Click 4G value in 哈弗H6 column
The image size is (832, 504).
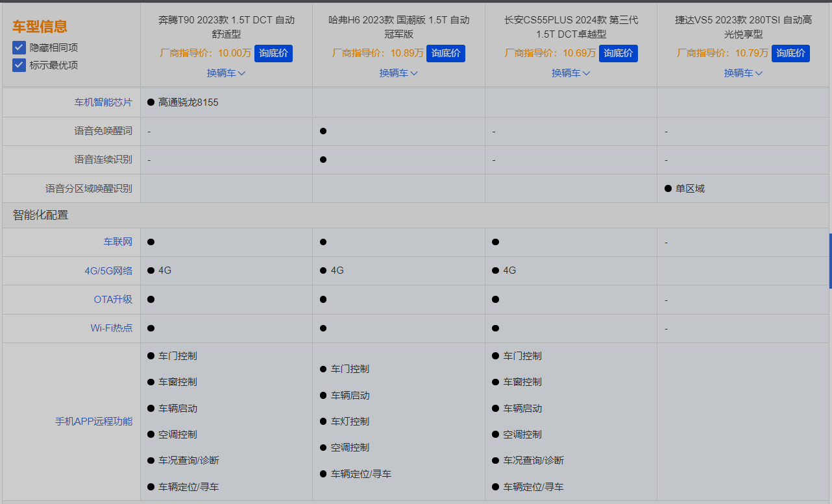[x=337, y=270]
